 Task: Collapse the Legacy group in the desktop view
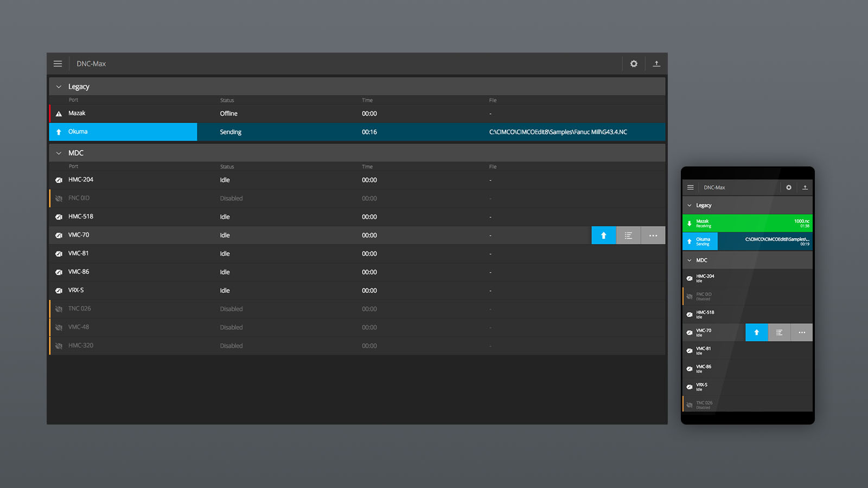[x=59, y=87]
